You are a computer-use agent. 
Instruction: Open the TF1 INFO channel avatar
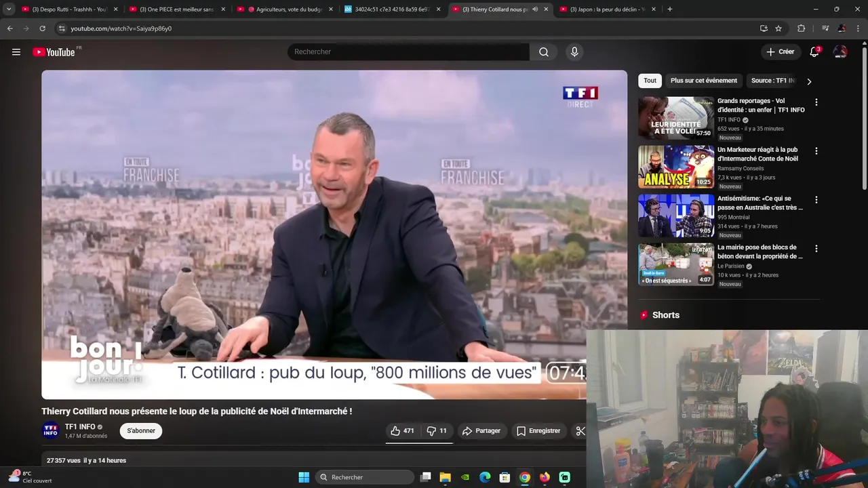51,430
